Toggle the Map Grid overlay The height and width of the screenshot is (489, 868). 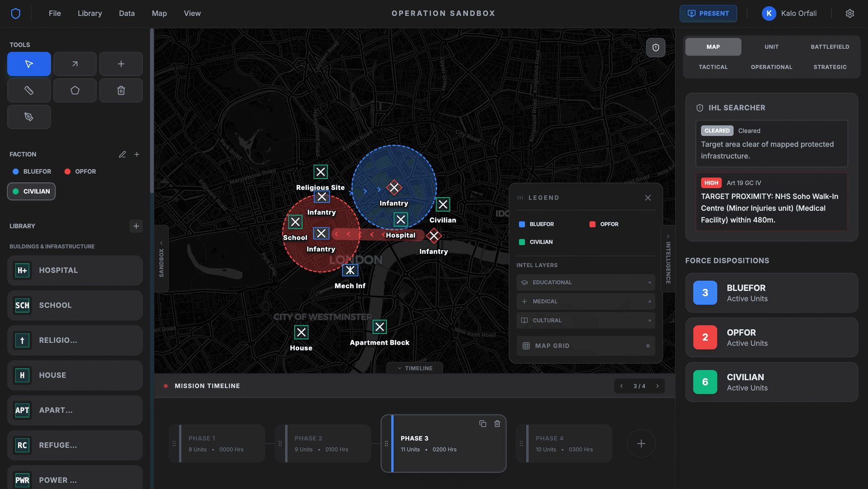pyautogui.click(x=585, y=346)
